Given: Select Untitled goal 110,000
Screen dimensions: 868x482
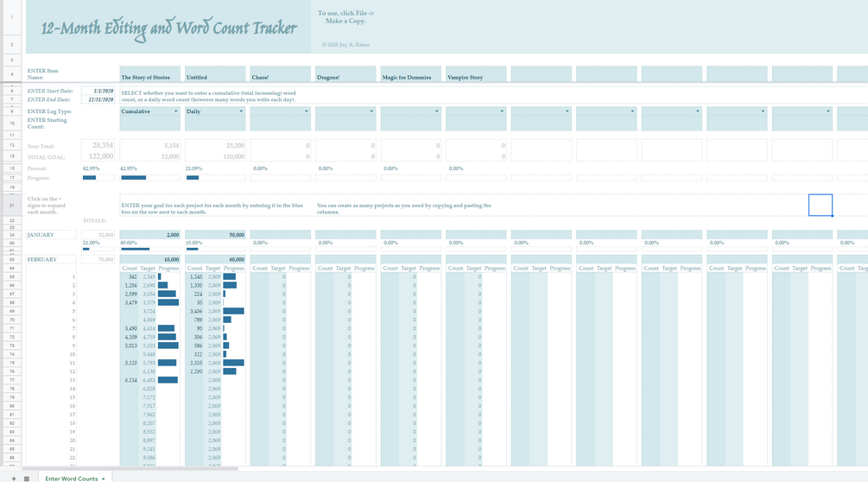Looking at the screenshot, I should (x=215, y=156).
